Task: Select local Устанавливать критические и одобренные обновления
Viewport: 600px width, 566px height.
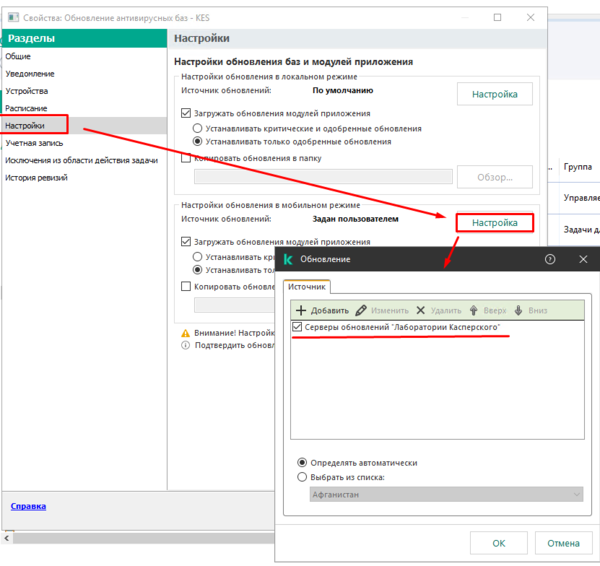Action: pyautogui.click(x=197, y=128)
